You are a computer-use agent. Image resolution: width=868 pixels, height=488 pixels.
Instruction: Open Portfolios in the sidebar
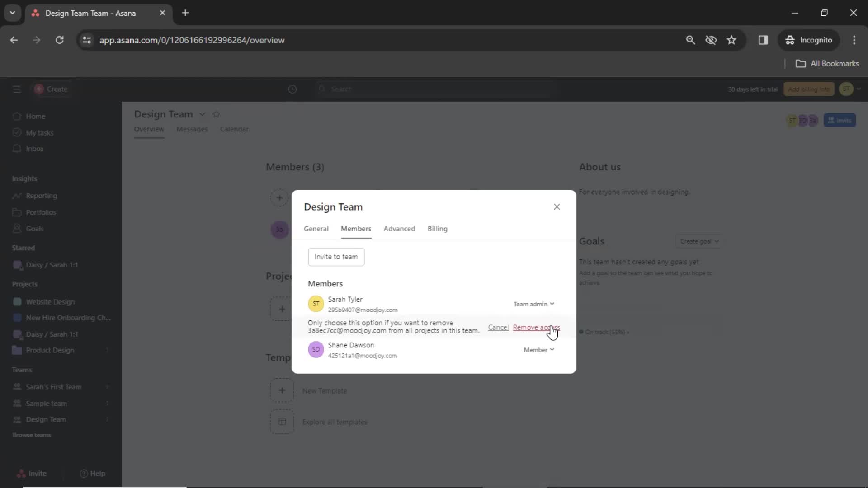[x=41, y=211]
